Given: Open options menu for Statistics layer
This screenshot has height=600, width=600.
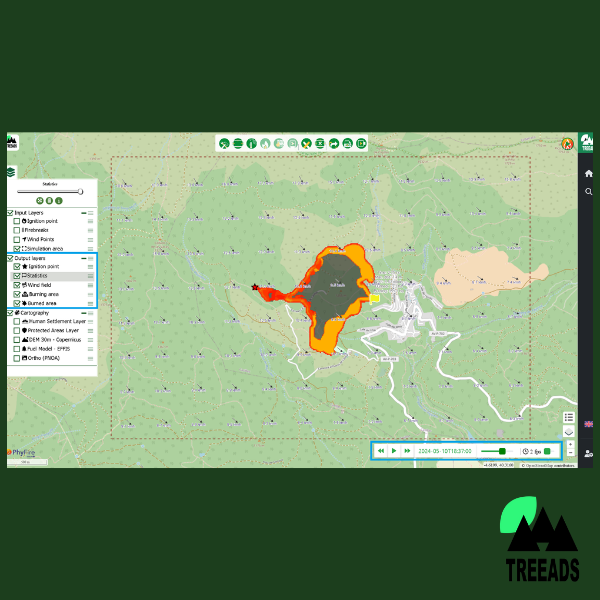Looking at the screenshot, I should point(91,276).
